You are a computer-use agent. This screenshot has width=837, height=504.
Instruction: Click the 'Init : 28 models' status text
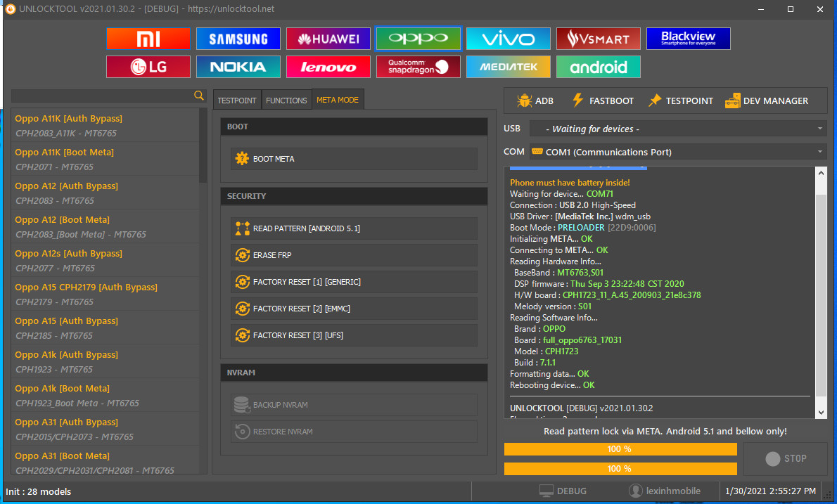click(39, 491)
